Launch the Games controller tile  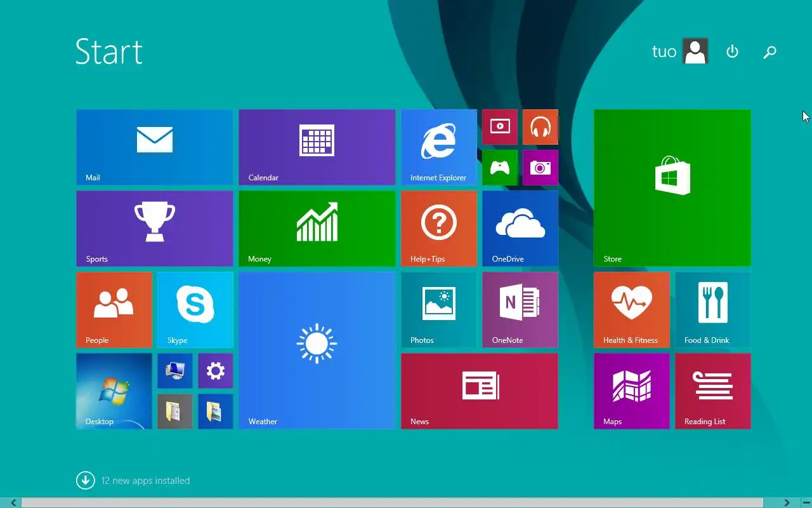[x=500, y=168]
